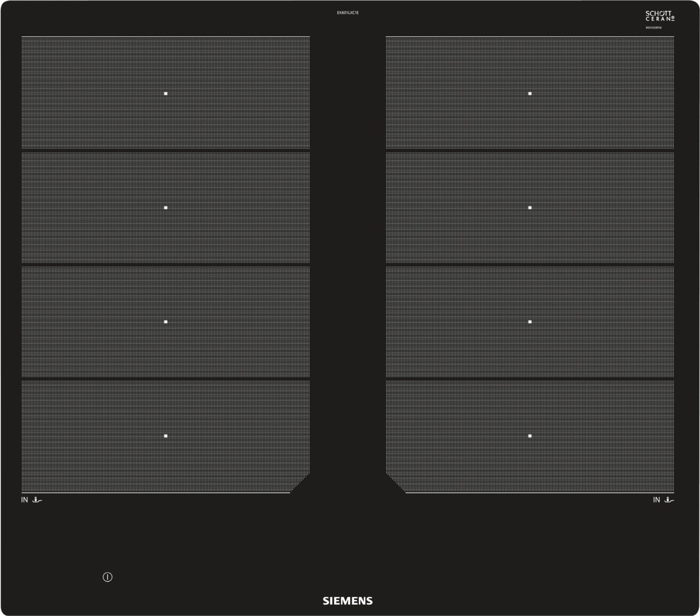Tap center marker of second left cooking zone
700x616 pixels.
pos(166,207)
